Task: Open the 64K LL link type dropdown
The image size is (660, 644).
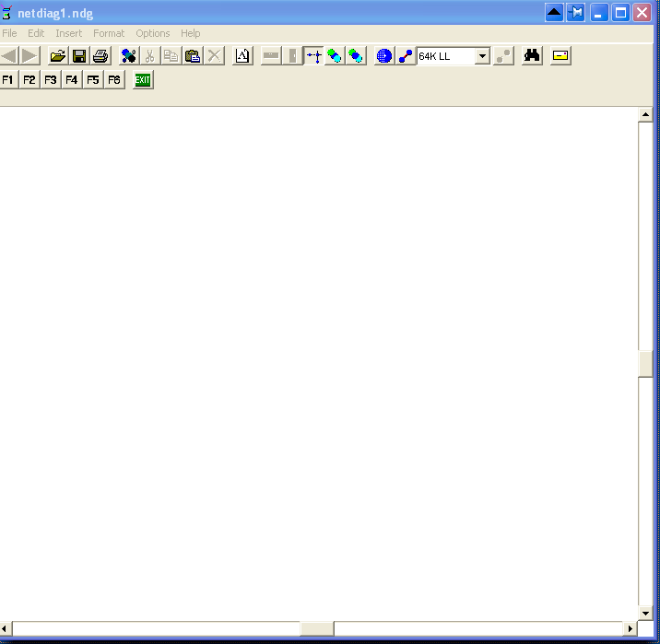Action: (x=482, y=55)
